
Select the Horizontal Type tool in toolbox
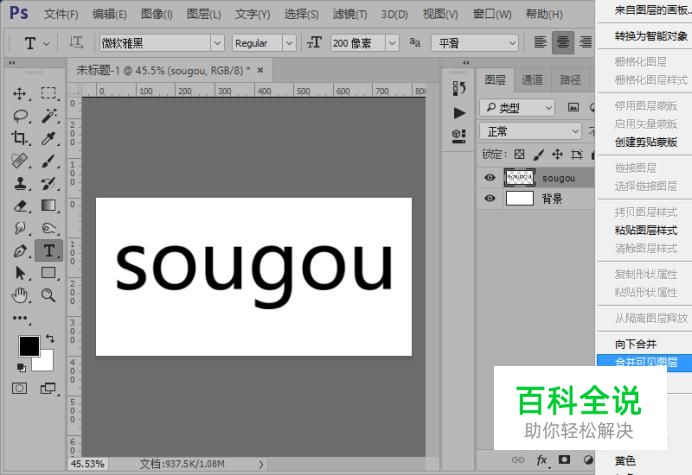click(49, 251)
